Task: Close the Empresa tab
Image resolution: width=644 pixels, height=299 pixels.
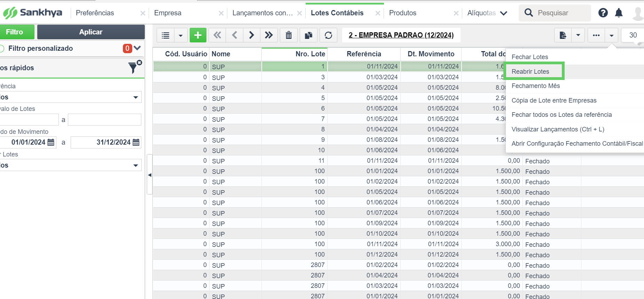Action: coord(221,13)
